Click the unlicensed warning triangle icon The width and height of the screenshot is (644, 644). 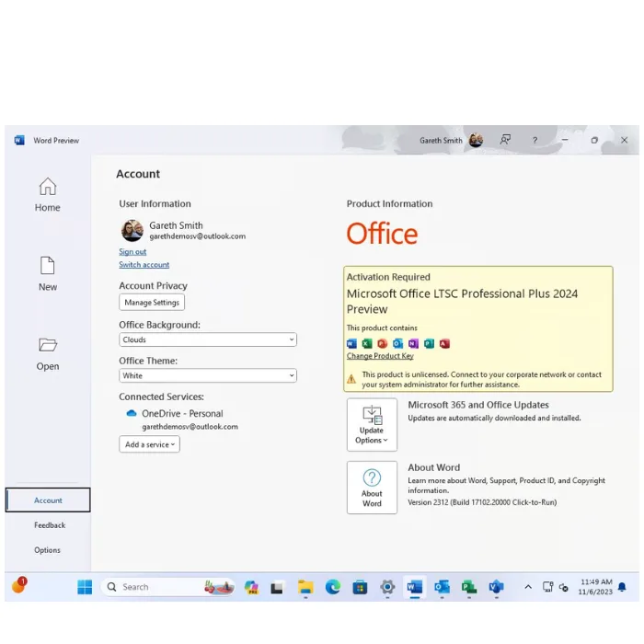coord(351,379)
